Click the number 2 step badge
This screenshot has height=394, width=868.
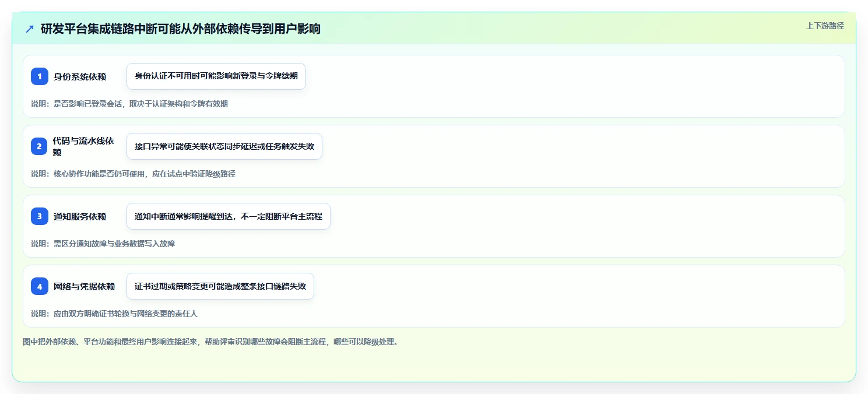(x=40, y=146)
